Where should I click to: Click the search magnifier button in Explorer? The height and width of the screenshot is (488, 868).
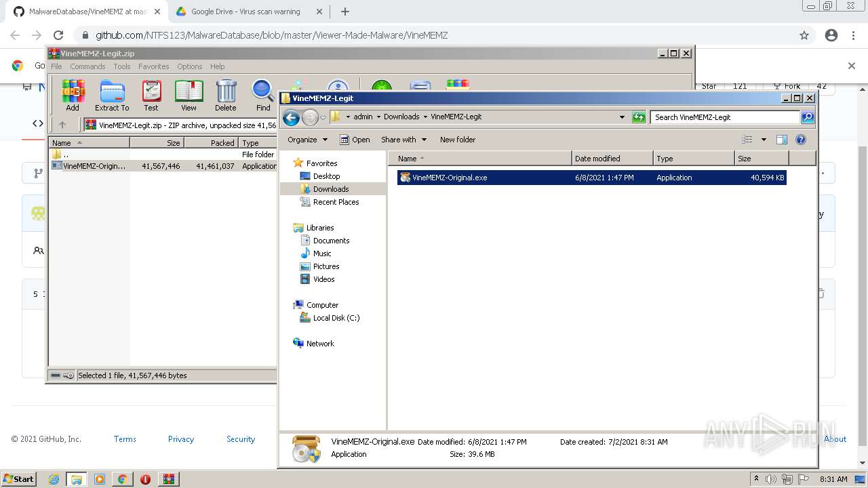pyautogui.click(x=807, y=117)
